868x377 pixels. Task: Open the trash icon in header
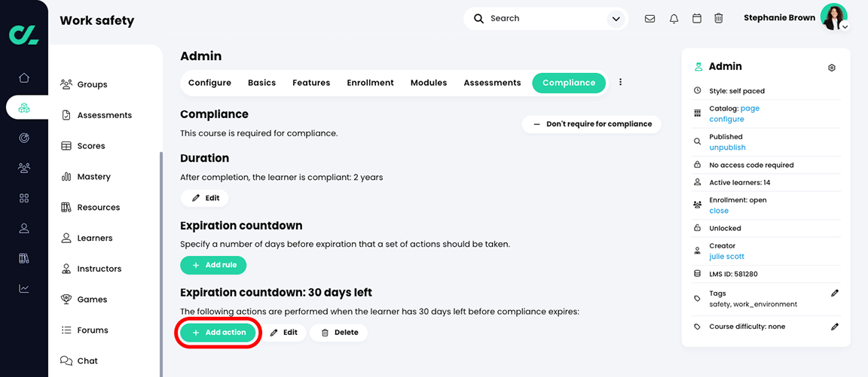click(719, 19)
